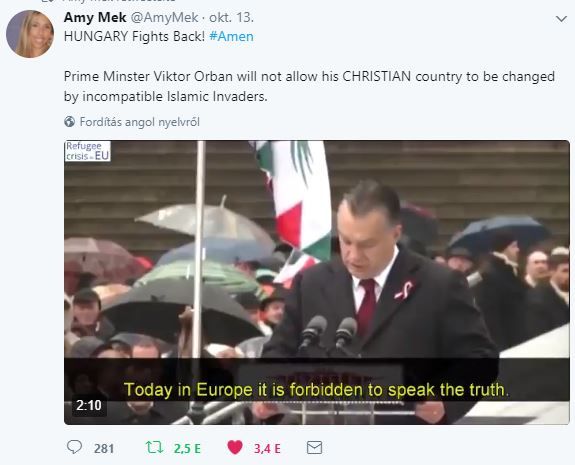Click the tweet text about Viktor Orban
This screenshot has height=465, width=575.
[309, 86]
